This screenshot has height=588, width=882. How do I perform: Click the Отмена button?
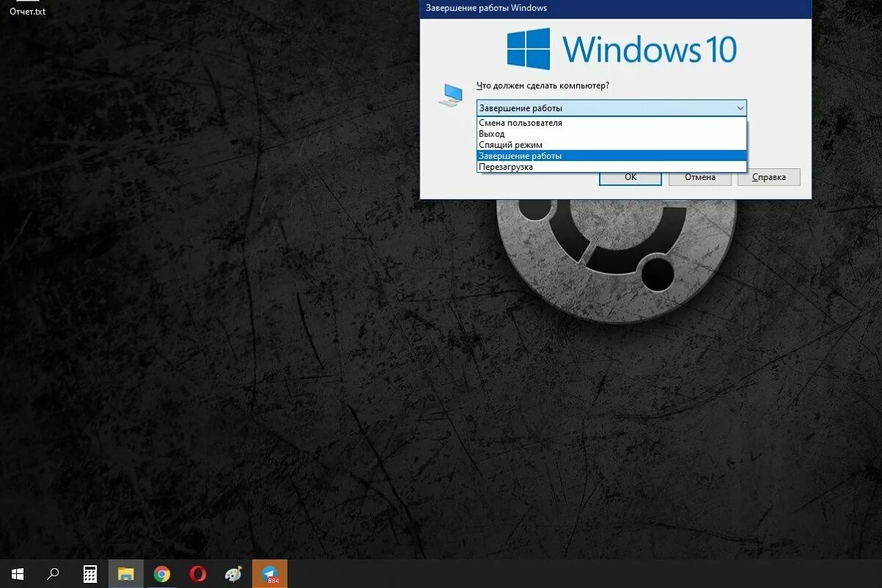(x=700, y=177)
